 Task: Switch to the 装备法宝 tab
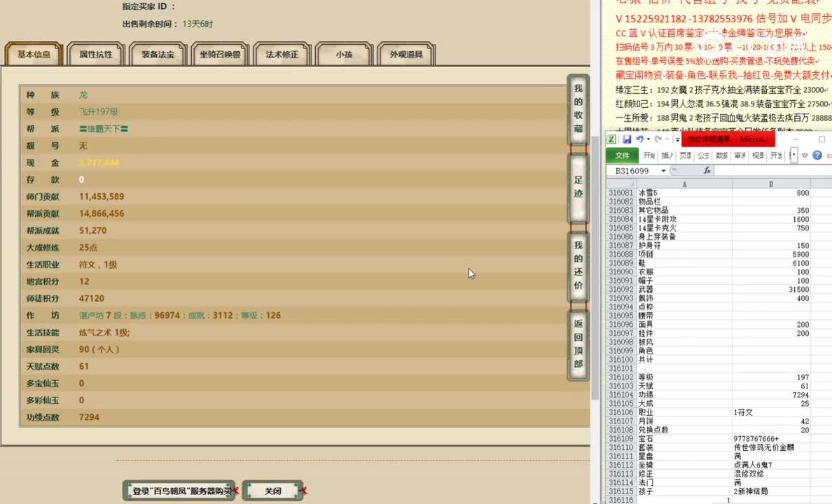click(x=157, y=53)
